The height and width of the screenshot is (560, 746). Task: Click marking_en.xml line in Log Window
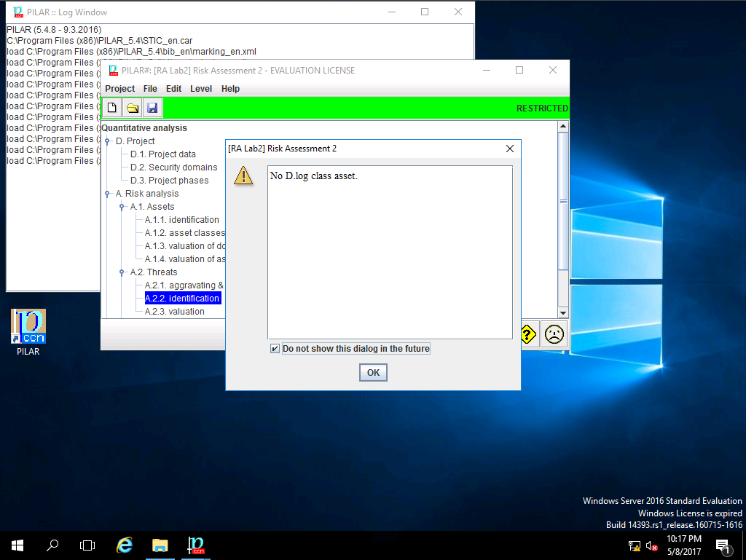coord(131,52)
